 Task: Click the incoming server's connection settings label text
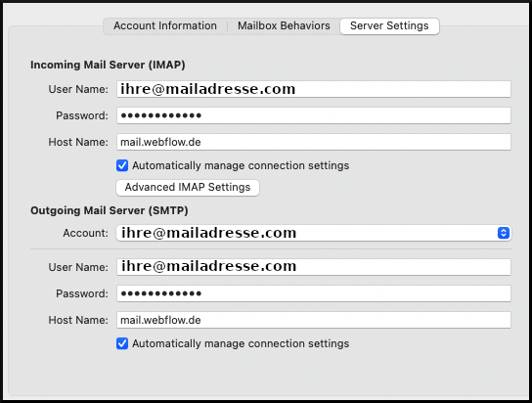(x=241, y=165)
